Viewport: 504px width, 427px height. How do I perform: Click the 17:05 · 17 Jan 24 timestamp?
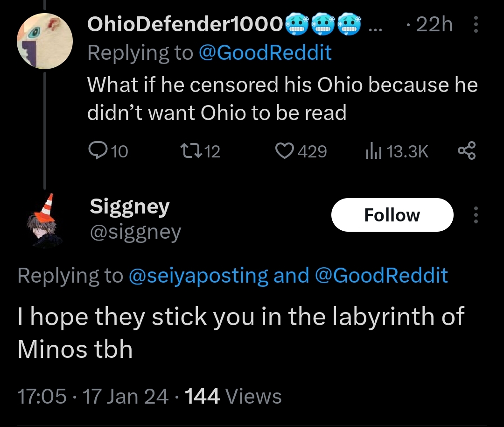[92, 396]
